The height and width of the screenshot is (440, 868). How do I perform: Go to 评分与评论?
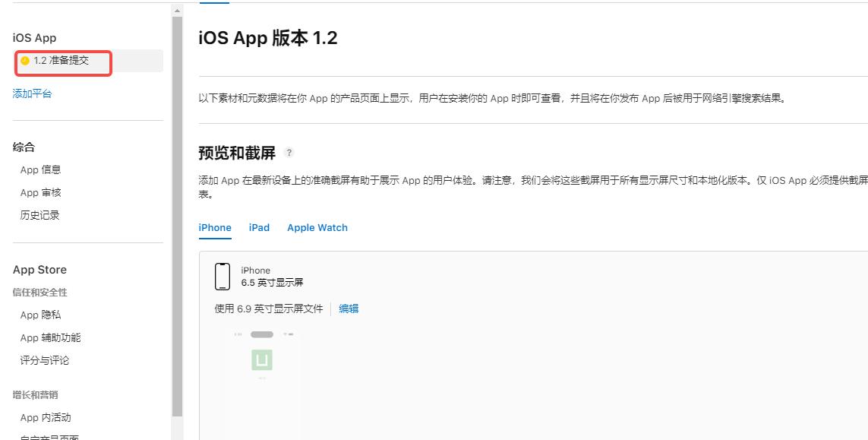[x=45, y=360]
